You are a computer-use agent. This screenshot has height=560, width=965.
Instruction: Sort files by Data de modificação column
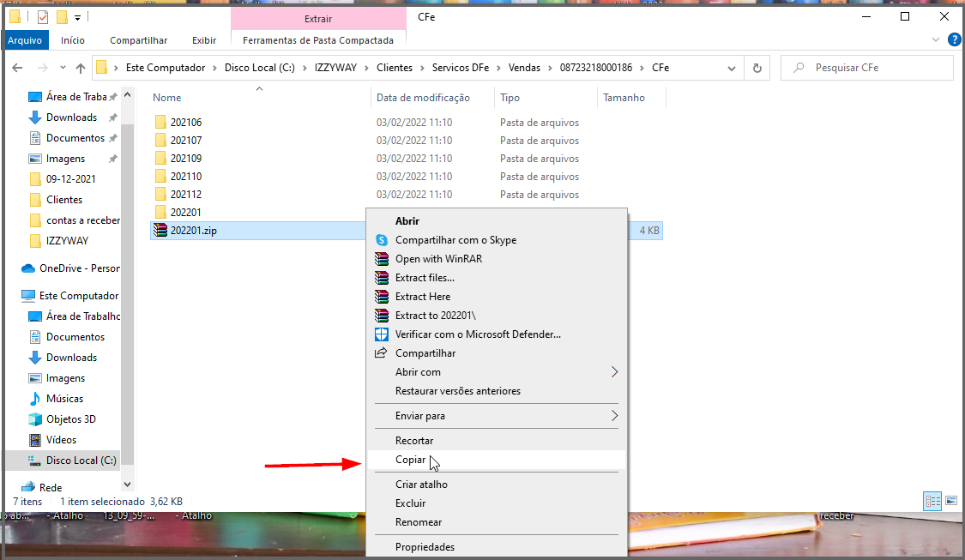423,98
